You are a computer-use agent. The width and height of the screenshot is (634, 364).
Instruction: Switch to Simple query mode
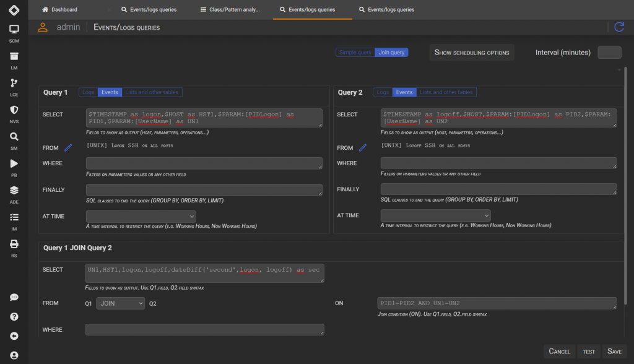[x=355, y=53]
